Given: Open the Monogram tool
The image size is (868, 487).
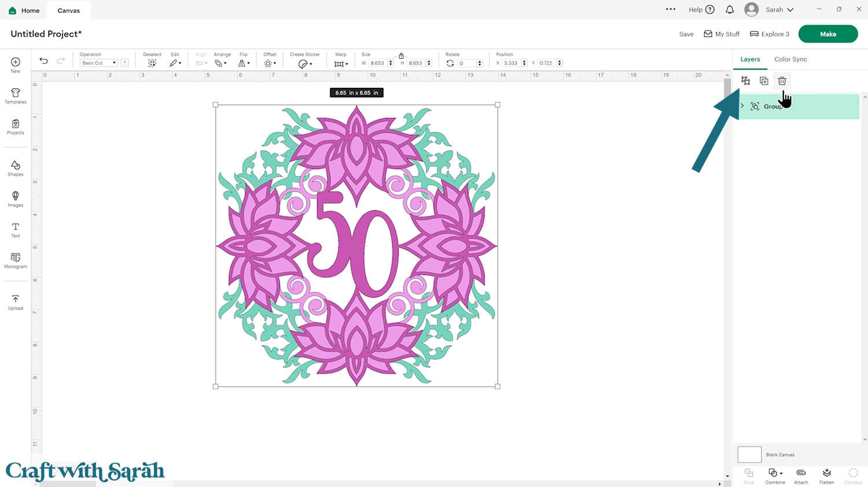Looking at the screenshot, I should coord(16,260).
